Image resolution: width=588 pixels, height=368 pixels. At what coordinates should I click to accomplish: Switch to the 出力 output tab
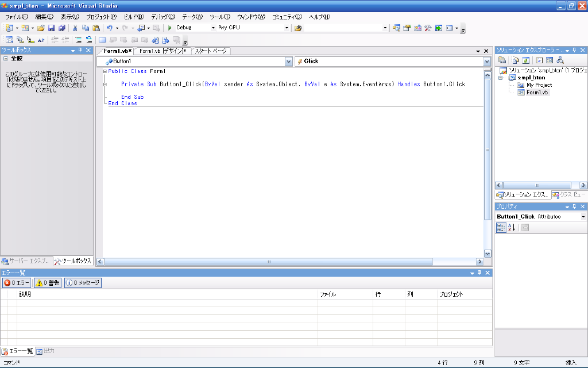[x=45, y=351]
